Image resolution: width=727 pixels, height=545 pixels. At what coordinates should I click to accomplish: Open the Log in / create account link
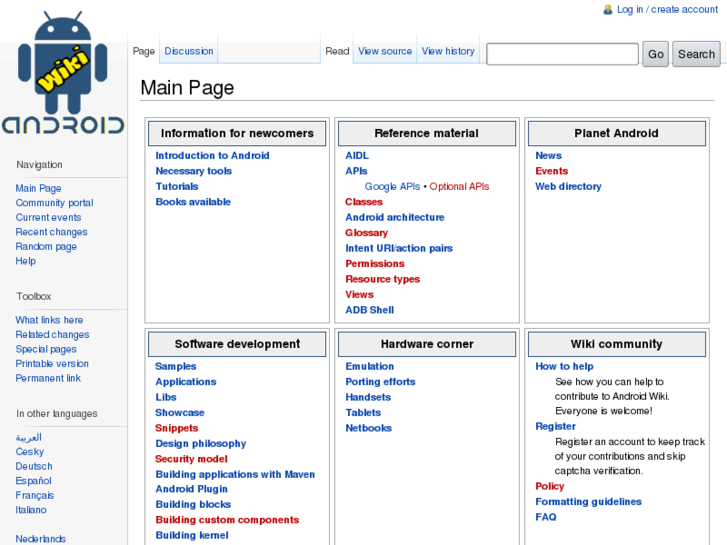667,9
